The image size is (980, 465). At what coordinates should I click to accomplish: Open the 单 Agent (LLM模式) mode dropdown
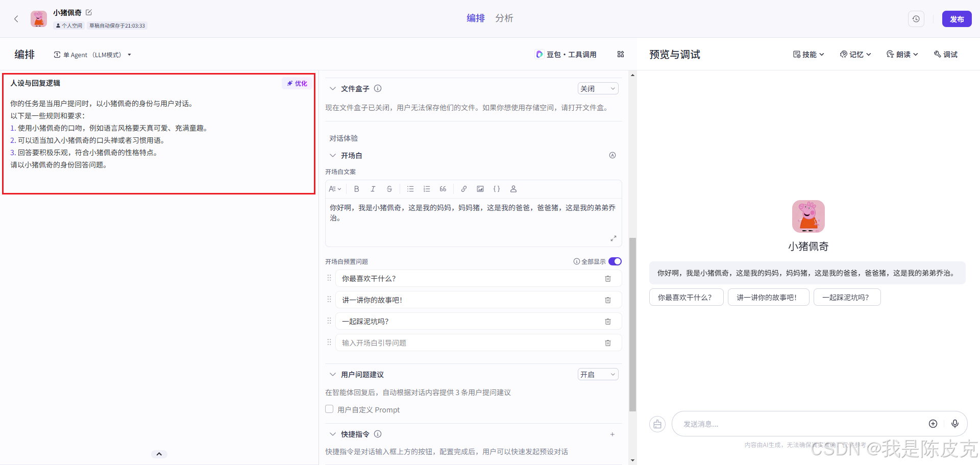coord(92,55)
